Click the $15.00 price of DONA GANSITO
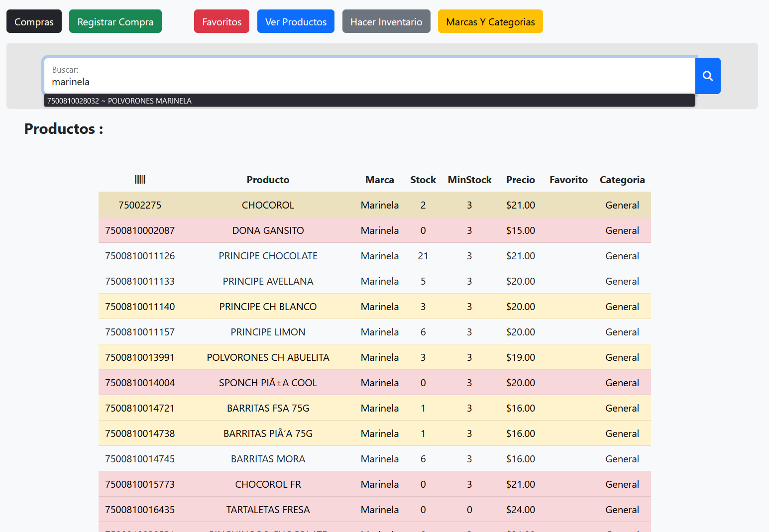The width and height of the screenshot is (769, 532). click(521, 230)
